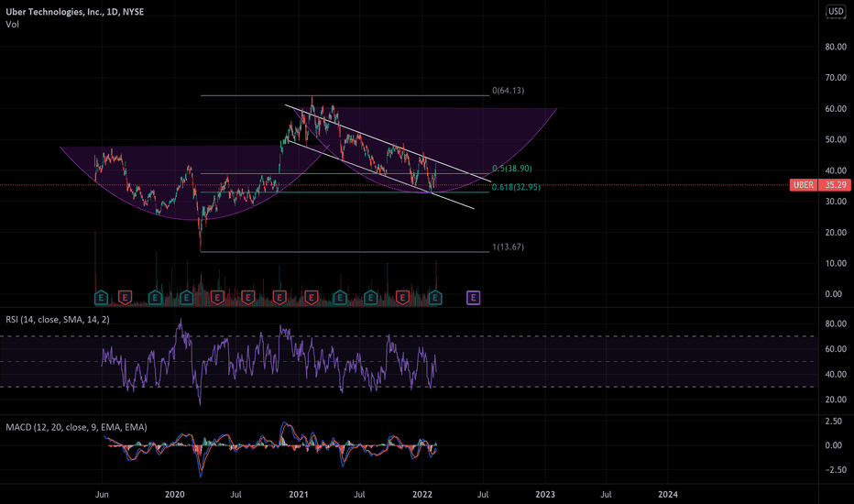Screen dimensions: 854x504
Task: Select the Uber Technologies, Inc. chart title
Action: pos(74,11)
